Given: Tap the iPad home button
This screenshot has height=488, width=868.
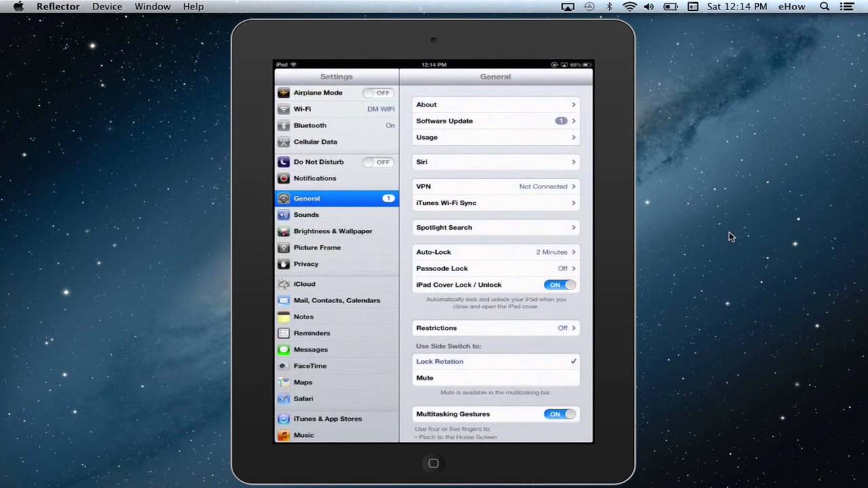Looking at the screenshot, I should coord(433,464).
